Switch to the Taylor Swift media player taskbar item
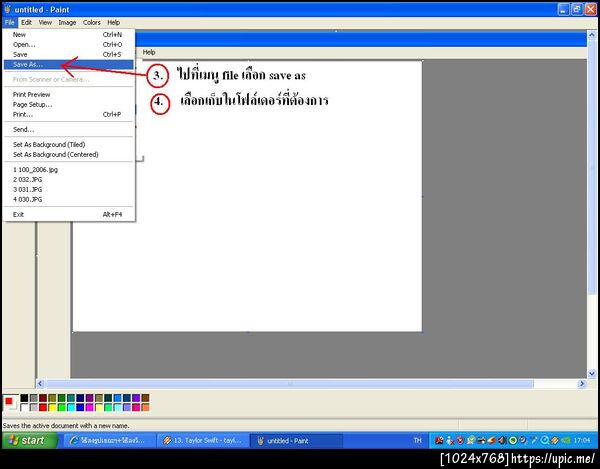600x469 pixels. click(203, 441)
